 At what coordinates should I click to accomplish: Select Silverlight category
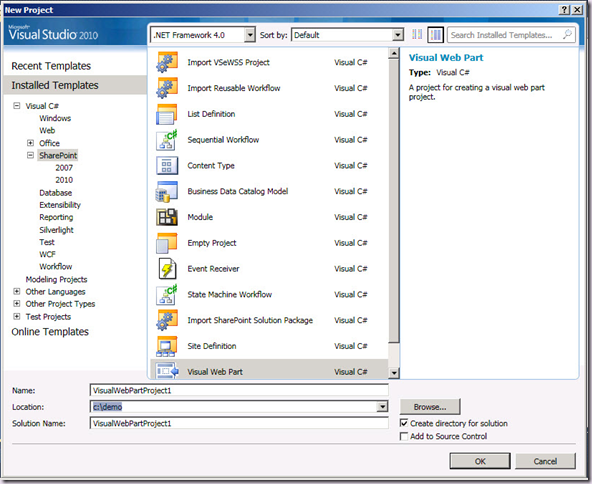point(56,230)
